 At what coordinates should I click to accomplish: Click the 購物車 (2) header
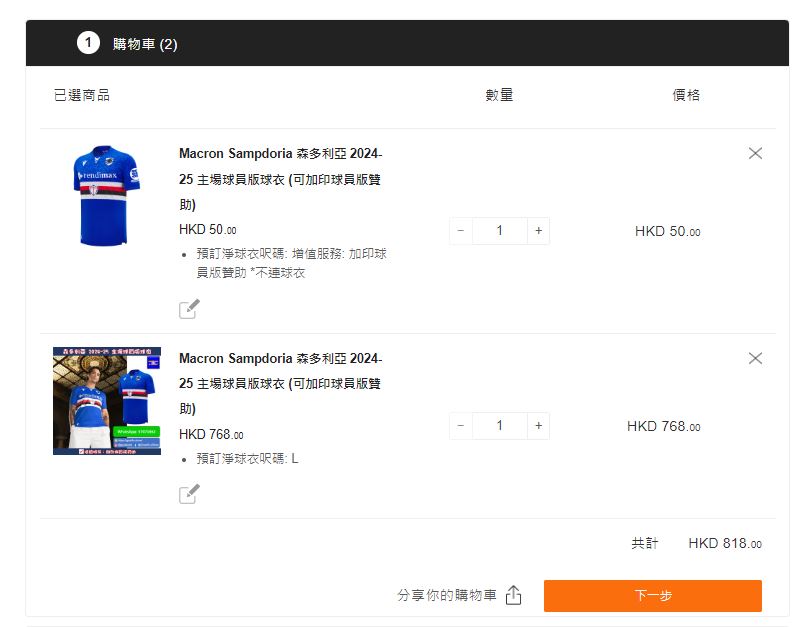tap(145, 44)
